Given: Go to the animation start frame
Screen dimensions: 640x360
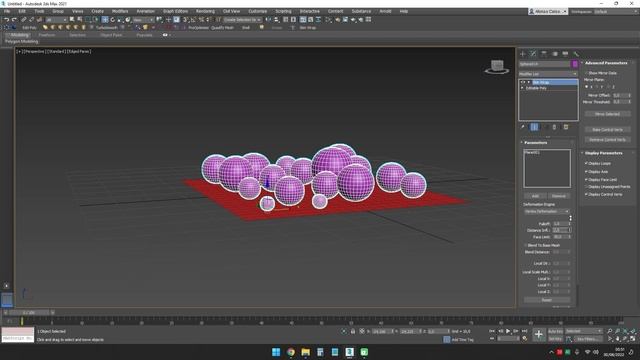Looking at the screenshot, I should (492, 331).
